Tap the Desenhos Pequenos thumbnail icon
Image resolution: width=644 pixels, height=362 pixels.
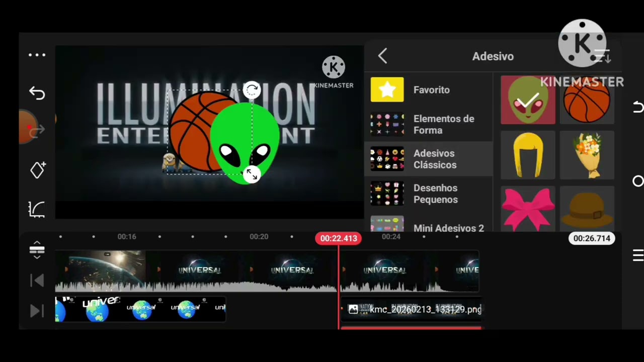coord(387,194)
